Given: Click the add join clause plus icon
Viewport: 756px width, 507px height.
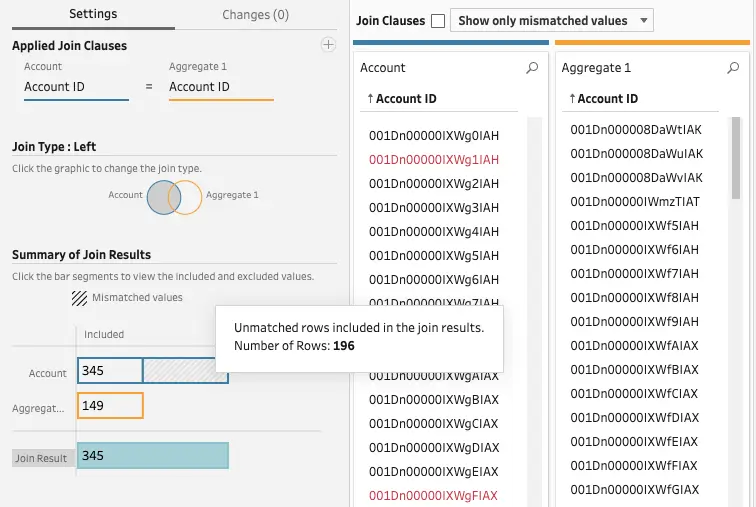Looking at the screenshot, I should (327, 45).
